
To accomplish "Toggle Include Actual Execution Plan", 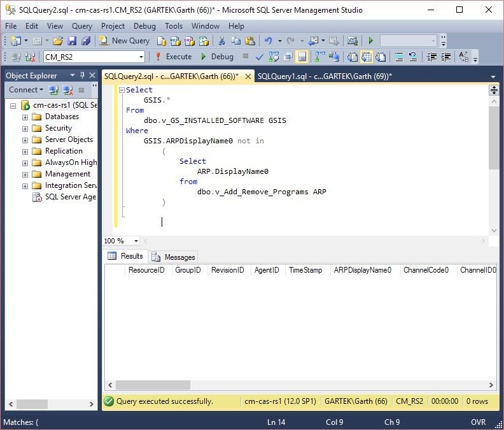I will point(320,57).
